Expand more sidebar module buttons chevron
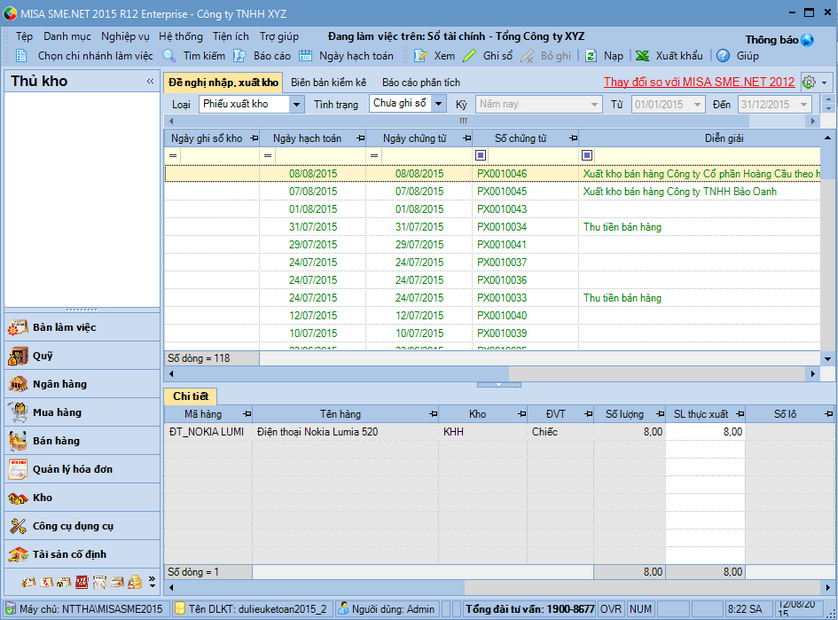The width and height of the screenshot is (838, 620). point(152,582)
